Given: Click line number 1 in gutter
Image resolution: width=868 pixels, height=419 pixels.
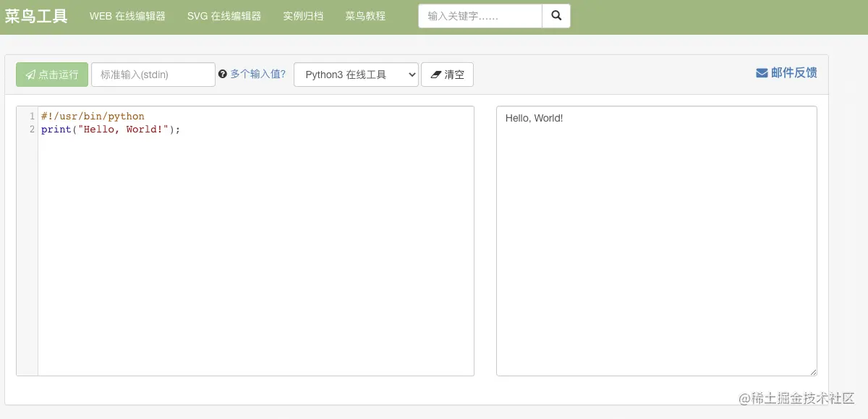Looking at the screenshot, I should 32,117.
